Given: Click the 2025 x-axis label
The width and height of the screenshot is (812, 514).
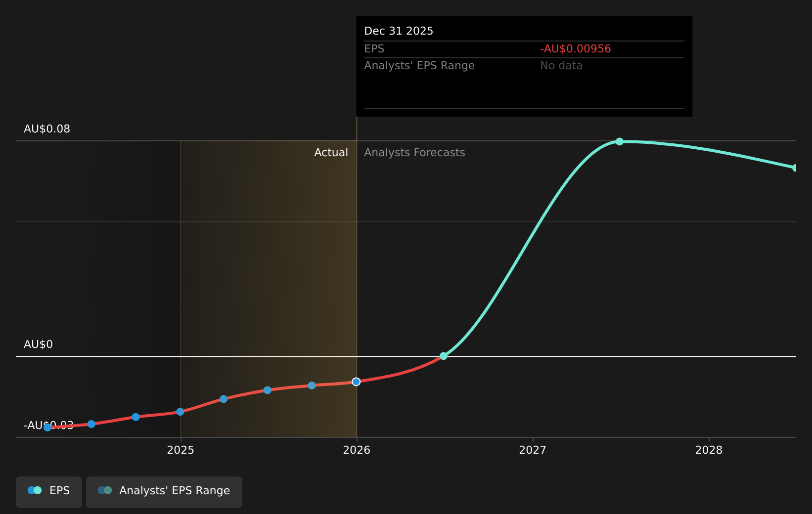Looking at the screenshot, I should tap(180, 450).
